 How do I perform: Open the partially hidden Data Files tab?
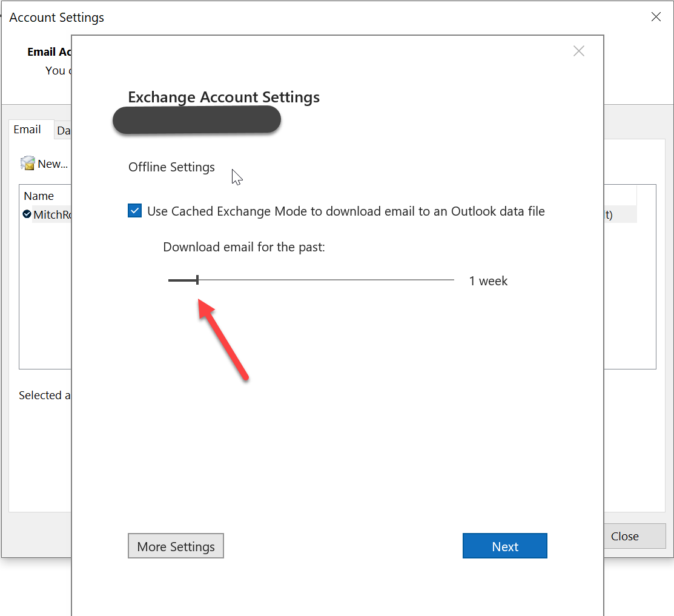(63, 131)
